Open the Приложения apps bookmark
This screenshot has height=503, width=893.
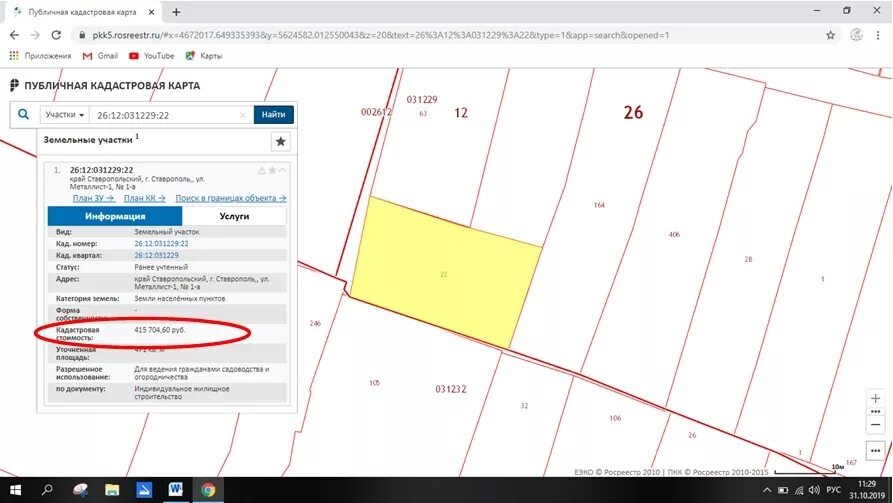(x=40, y=56)
